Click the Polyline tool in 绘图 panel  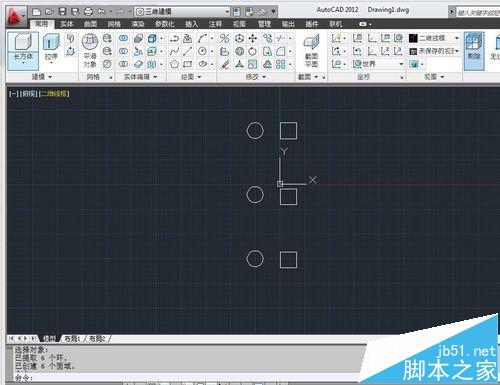pos(174,39)
